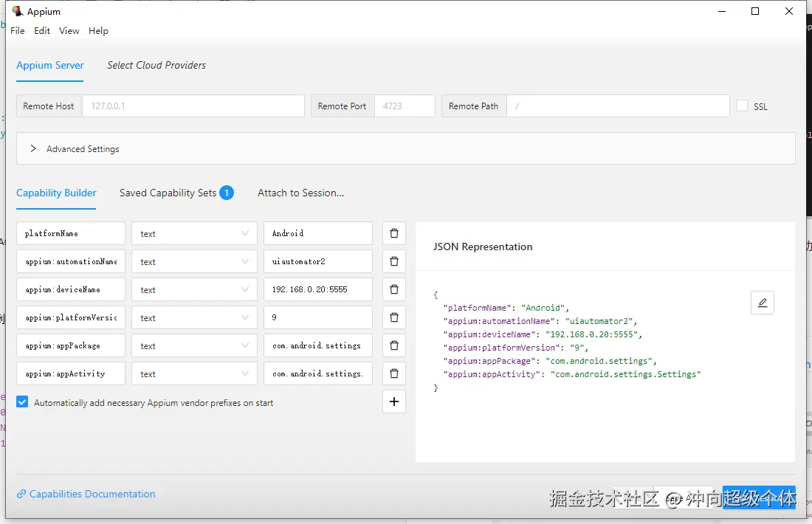The height and width of the screenshot is (524, 812).
Task: Click the "appium:deviceName" line in JSON
Action: [x=543, y=334]
